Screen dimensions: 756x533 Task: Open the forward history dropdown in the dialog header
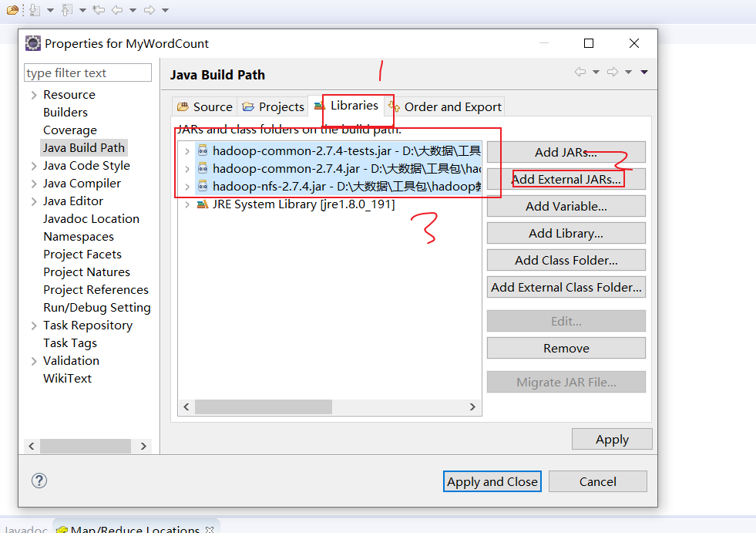(628, 72)
